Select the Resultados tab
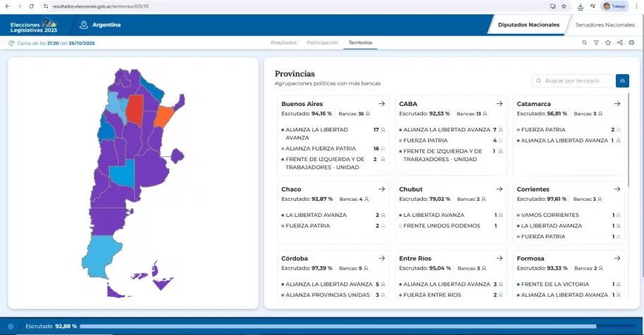Viewport: 644px width, 335px height. [283, 43]
